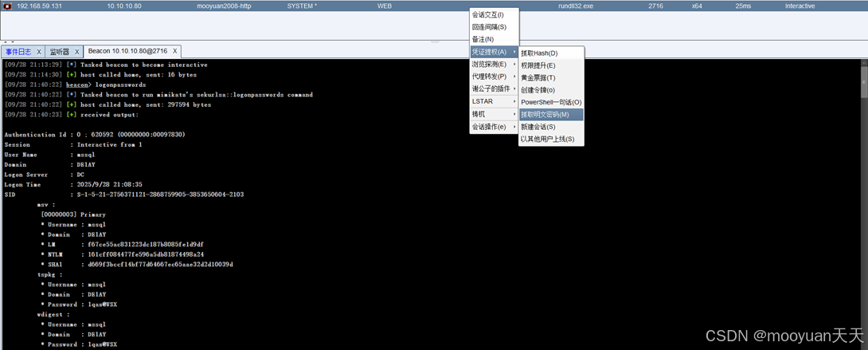868x350 pixels.
Task: Click 黄金票据(T) submenu item
Action: click(551, 77)
